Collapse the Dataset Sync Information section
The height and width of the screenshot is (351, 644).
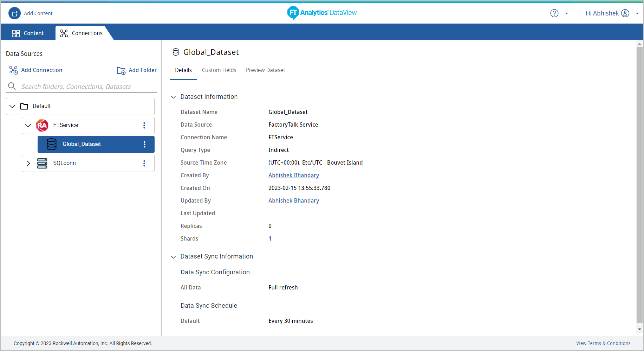click(173, 257)
